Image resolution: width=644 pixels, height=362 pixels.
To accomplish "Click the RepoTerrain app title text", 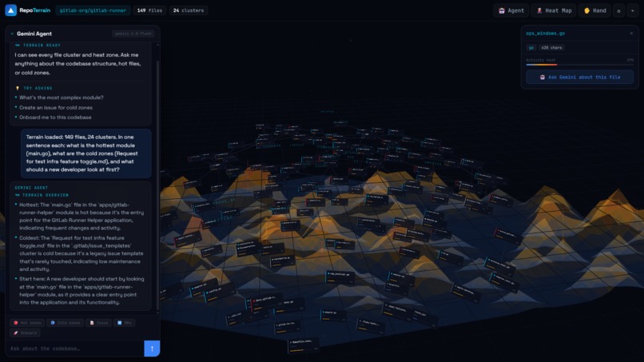I will (x=35, y=10).
